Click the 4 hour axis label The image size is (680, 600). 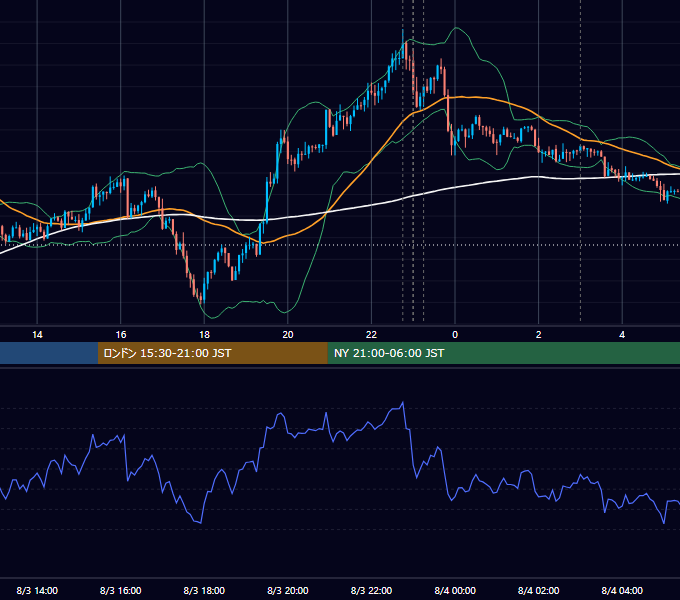622,335
